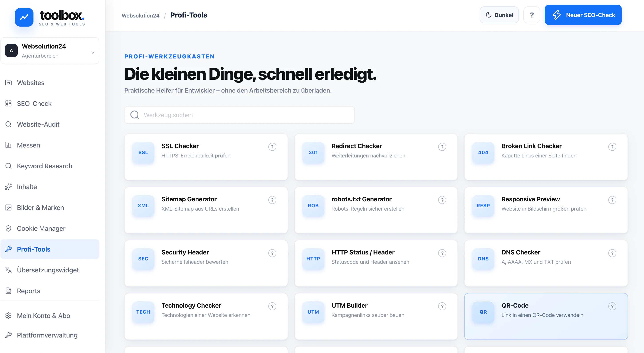Click the TECH badge icon
Screen dimensions: 644x353
pos(143,312)
